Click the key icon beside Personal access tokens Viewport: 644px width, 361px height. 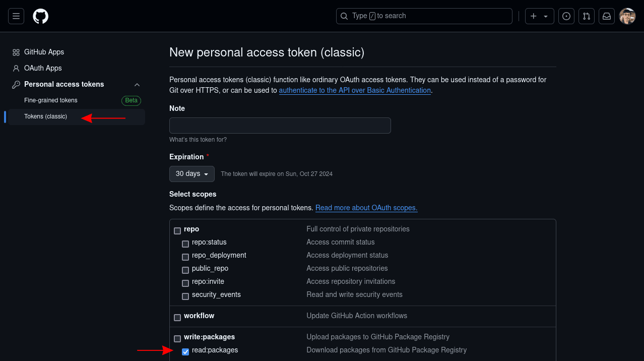click(16, 84)
